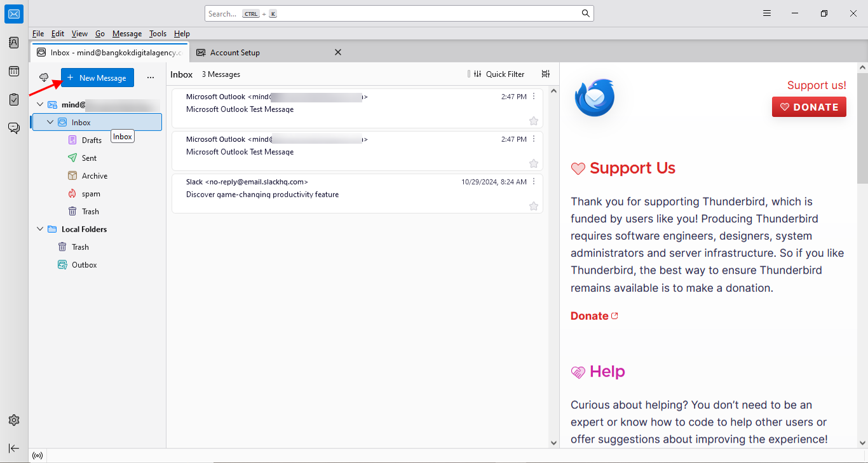This screenshot has height=463, width=868.
Task: Star the Slack message
Action: [534, 206]
